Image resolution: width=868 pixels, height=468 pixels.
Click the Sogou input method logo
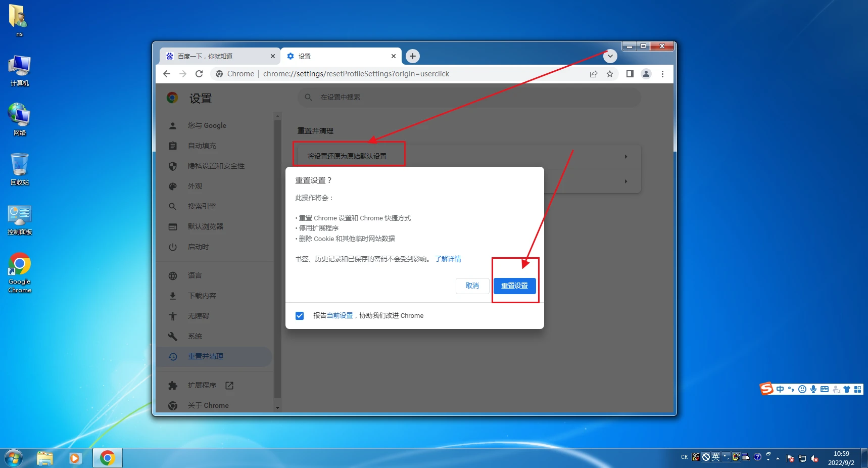point(766,389)
